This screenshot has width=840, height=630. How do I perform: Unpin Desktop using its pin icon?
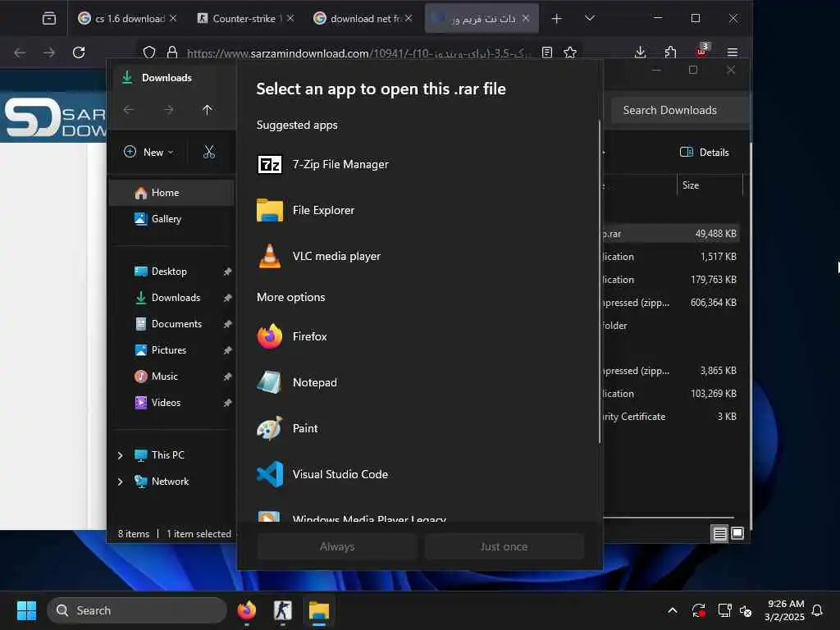[x=228, y=272]
